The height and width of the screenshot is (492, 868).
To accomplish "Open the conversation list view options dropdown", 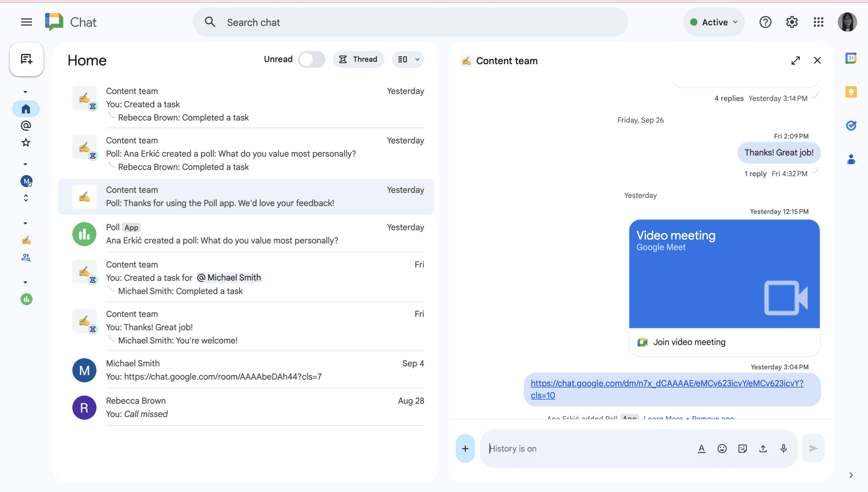I will tap(408, 59).
